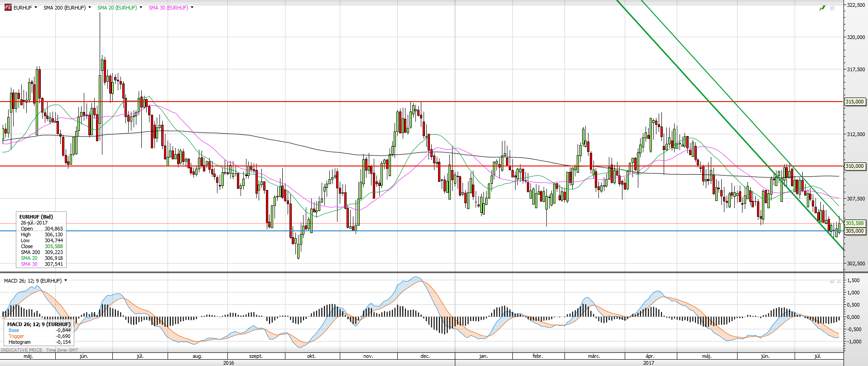The image size is (868, 366).
Task: Click the High value 306,130 in tooltip
Action: [x=54, y=234]
